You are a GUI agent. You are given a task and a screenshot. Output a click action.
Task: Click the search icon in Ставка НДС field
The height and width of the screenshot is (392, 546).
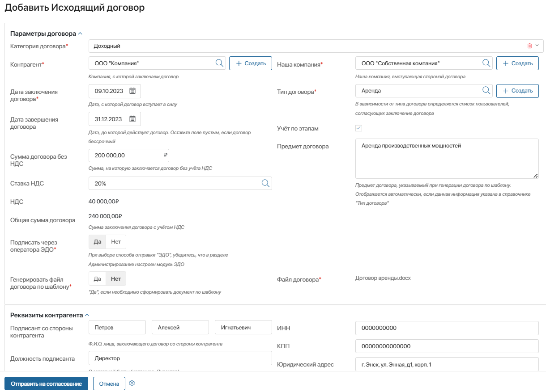pos(265,183)
